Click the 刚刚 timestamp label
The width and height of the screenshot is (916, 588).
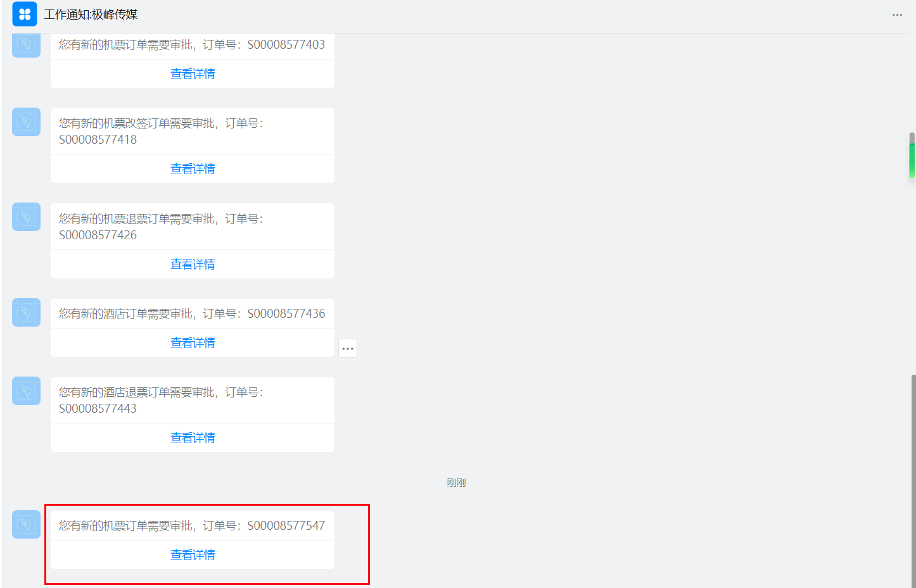(456, 482)
